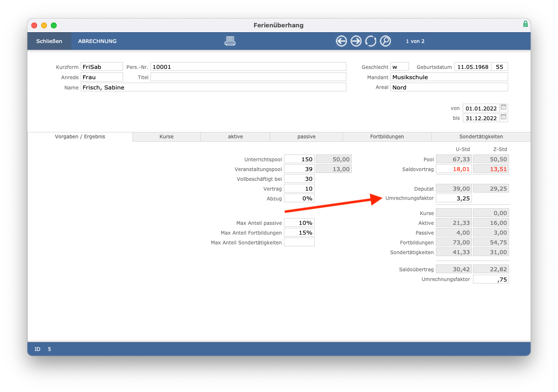Open the ABRECHNUNG menu
This screenshot has width=558, height=392.
click(97, 41)
